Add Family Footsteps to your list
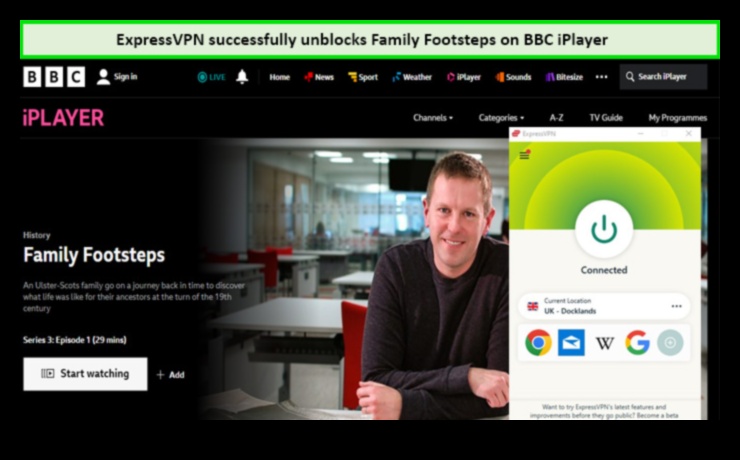The height and width of the screenshot is (460, 740). click(x=170, y=375)
